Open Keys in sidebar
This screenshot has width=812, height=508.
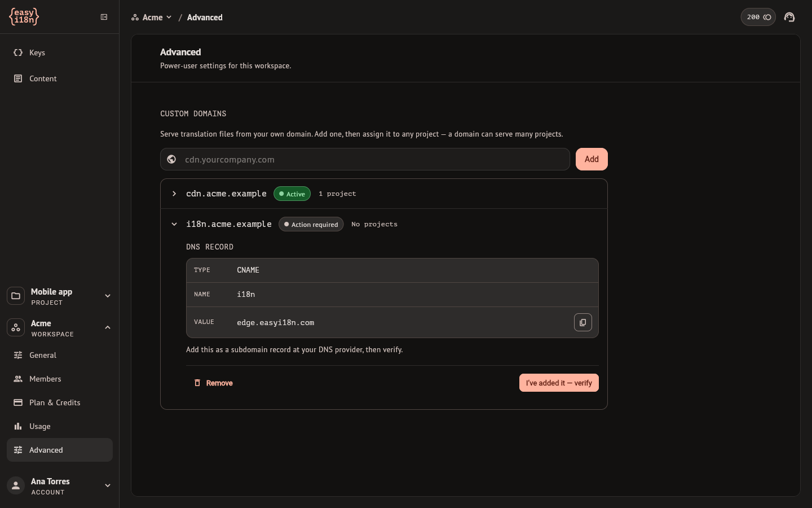[x=60, y=52]
